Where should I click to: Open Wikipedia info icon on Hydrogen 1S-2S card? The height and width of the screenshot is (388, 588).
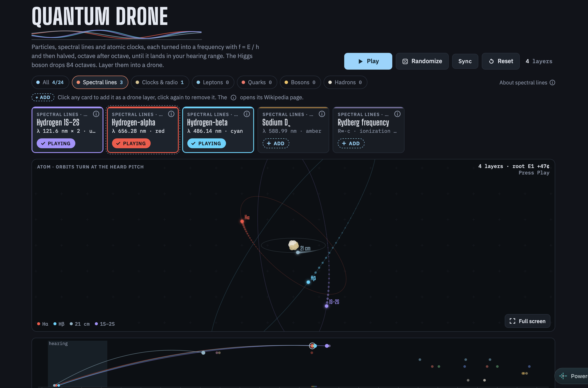(x=96, y=114)
